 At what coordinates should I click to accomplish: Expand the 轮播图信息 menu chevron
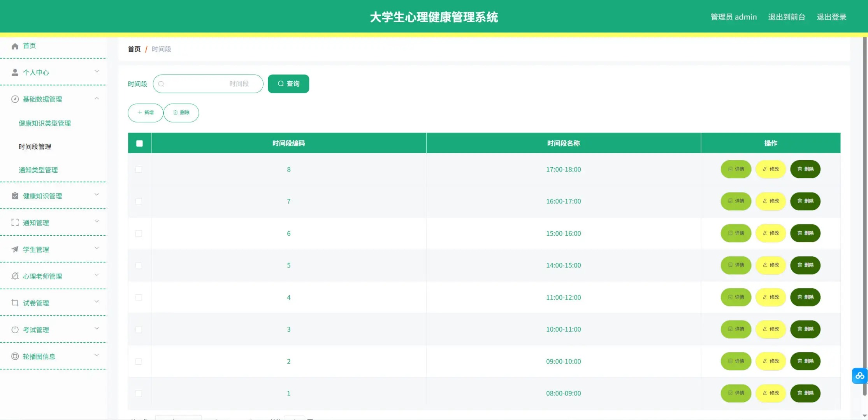pyautogui.click(x=97, y=355)
